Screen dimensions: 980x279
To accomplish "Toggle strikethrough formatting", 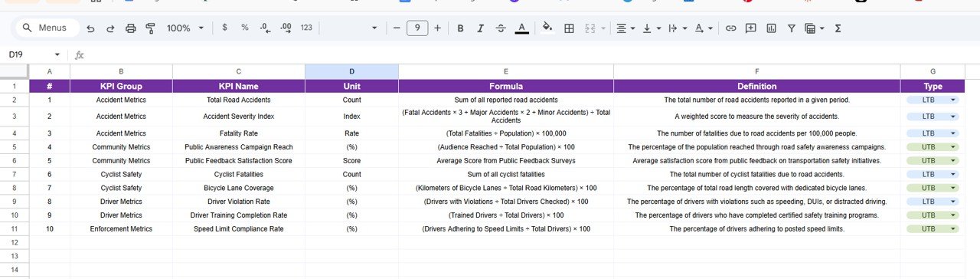I will (501, 28).
